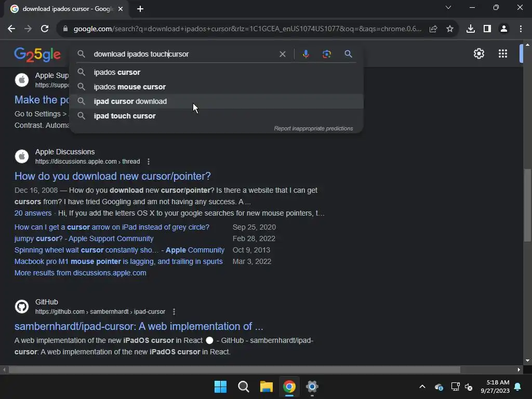532x399 pixels.
Task: Open more options for GitHub result
Action: [x=174, y=312]
